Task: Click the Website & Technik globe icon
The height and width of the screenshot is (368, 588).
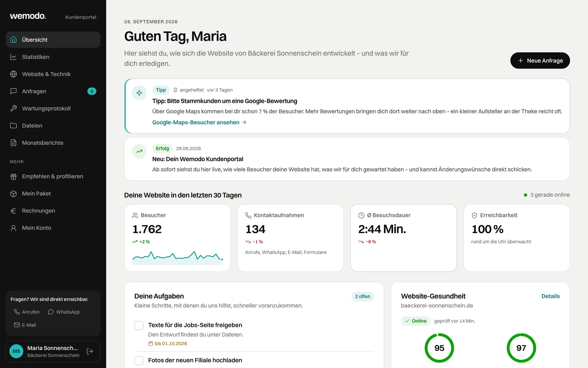Action: coord(14,74)
